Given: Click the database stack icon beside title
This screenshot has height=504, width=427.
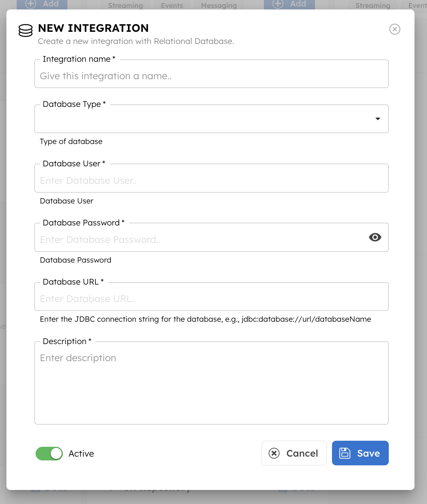Looking at the screenshot, I should click(x=26, y=31).
